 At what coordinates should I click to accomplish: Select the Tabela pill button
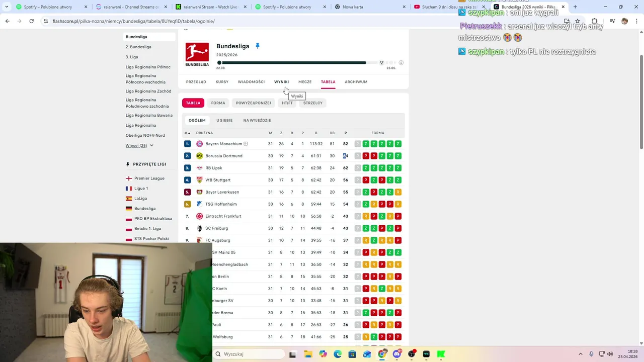point(193,103)
